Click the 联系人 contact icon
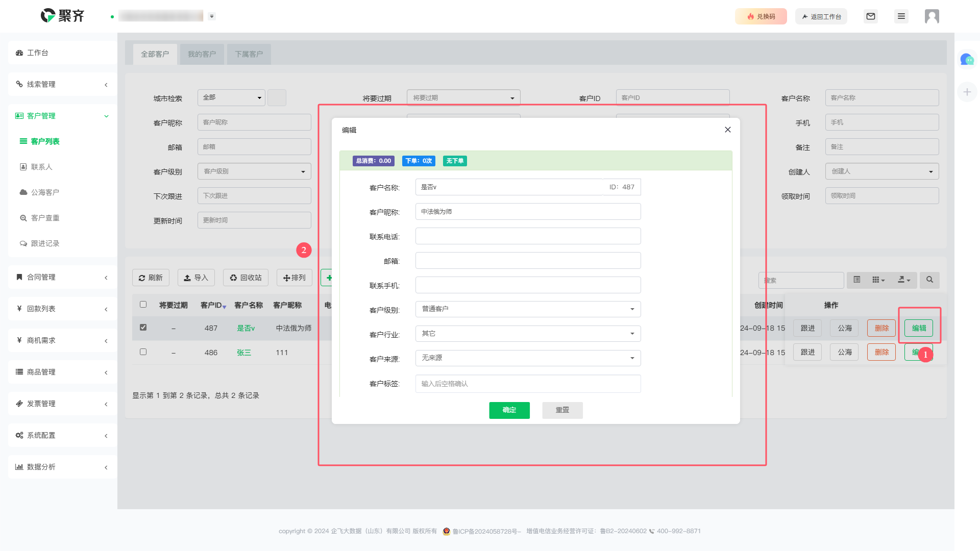Viewport: 980px width, 551px height. [23, 167]
